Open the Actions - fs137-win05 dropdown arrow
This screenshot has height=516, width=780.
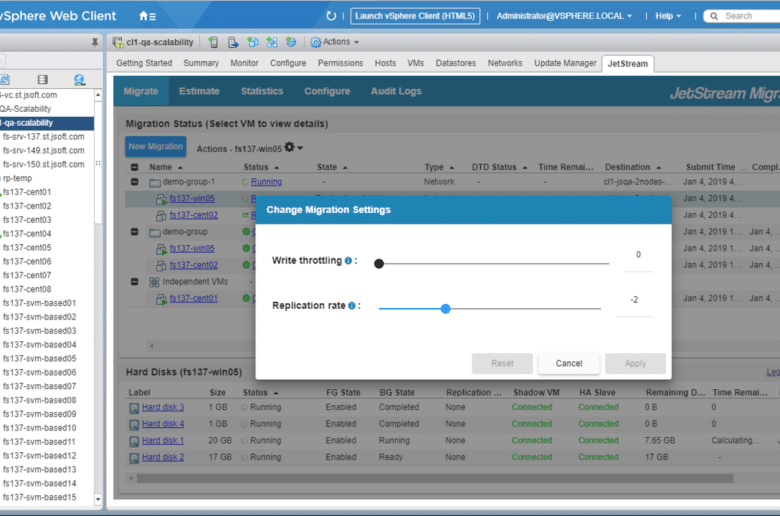click(x=300, y=148)
